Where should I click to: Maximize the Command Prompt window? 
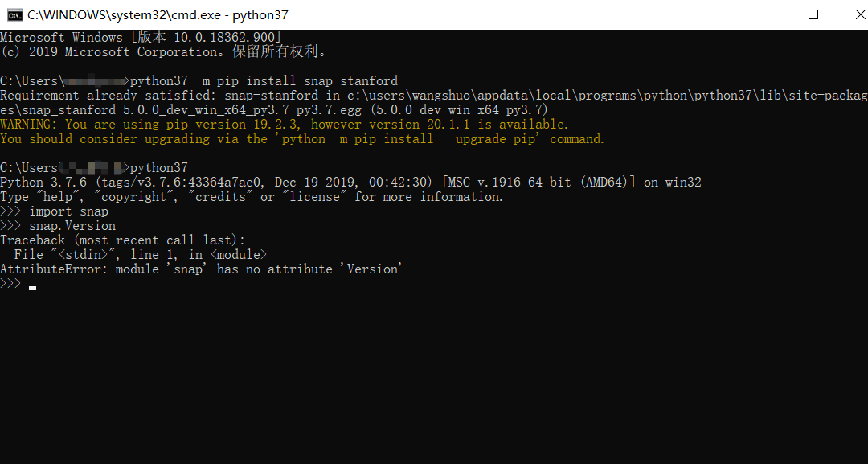814,14
